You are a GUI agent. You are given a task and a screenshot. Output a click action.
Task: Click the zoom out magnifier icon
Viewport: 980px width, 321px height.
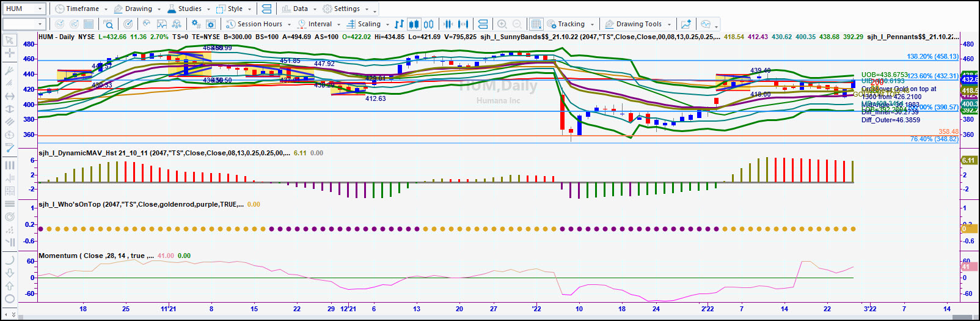coord(517,24)
